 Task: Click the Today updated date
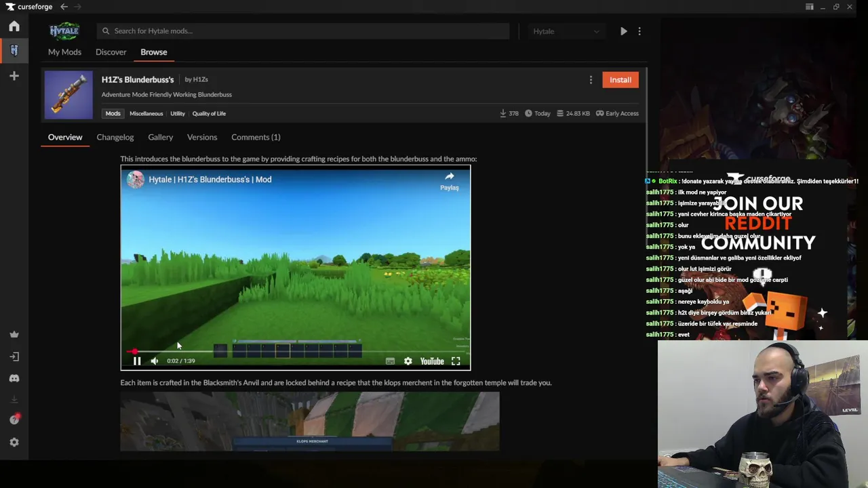tap(536, 113)
